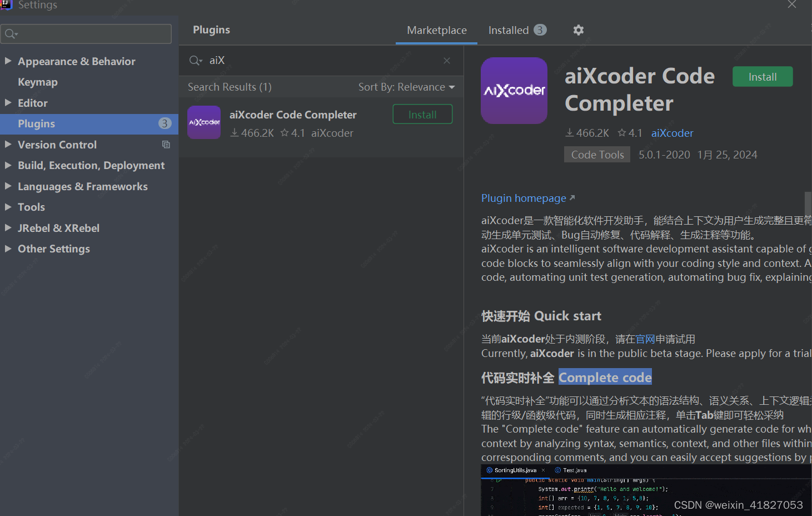Click the Plugins badge showing 3
This screenshot has height=516, width=812.
(x=165, y=123)
